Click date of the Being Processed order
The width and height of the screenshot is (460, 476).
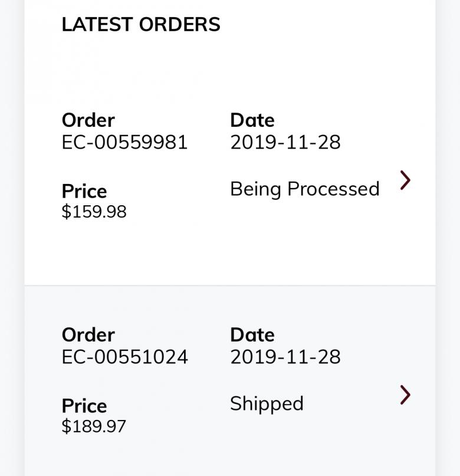click(x=285, y=142)
